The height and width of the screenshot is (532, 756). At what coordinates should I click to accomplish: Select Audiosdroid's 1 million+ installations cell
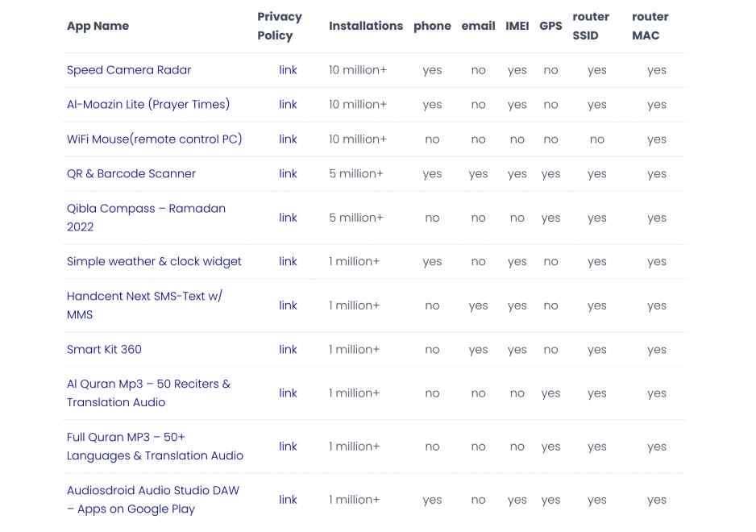click(355, 500)
